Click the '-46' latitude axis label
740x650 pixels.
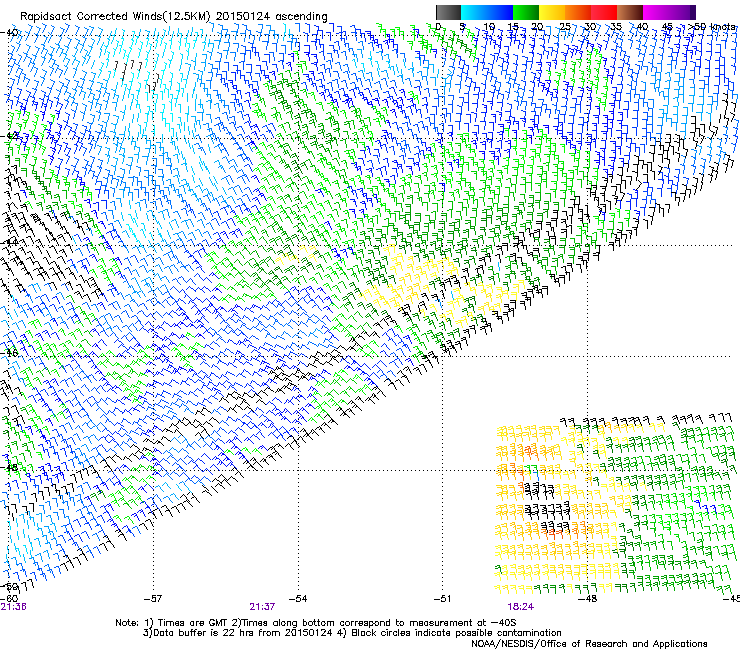pyautogui.click(x=9, y=353)
